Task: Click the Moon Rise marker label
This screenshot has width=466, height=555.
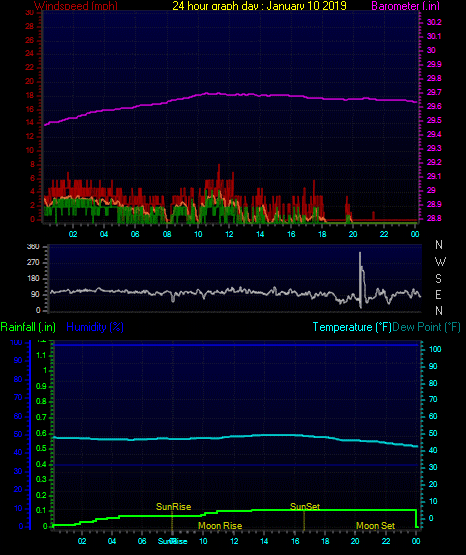Action: click(220, 526)
